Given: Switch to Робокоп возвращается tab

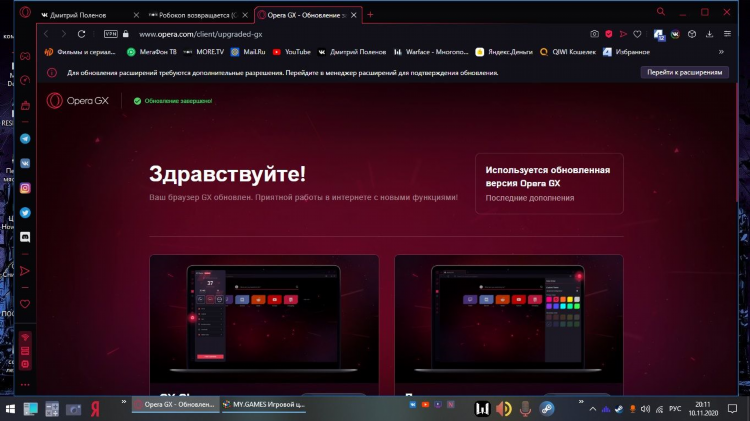Looking at the screenshot, I should point(194,15).
